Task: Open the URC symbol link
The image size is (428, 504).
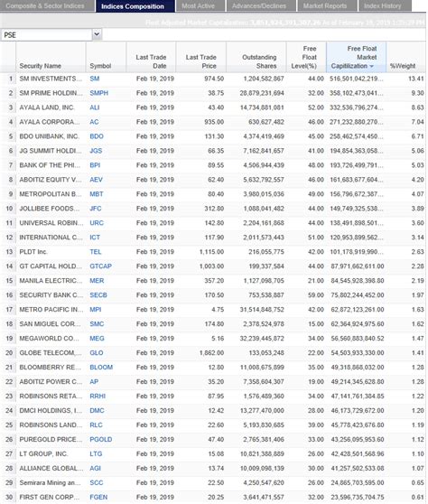Action: pos(97,223)
